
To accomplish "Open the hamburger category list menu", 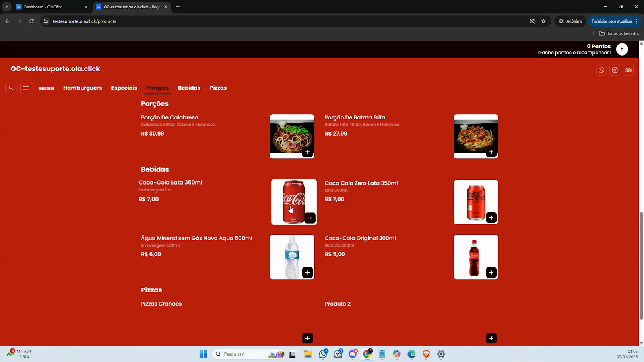I will 26,88.
